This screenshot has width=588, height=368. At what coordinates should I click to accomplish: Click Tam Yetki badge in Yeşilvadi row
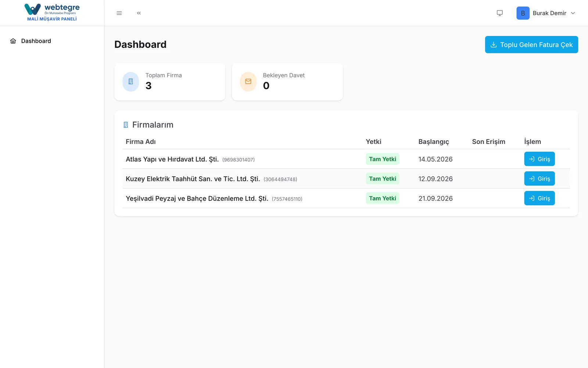(x=383, y=198)
